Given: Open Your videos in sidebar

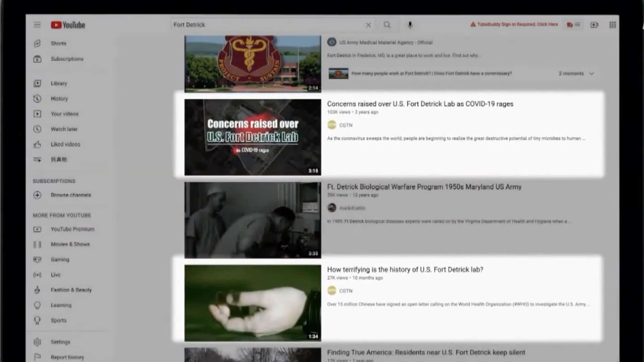Looking at the screenshot, I should 64,114.
